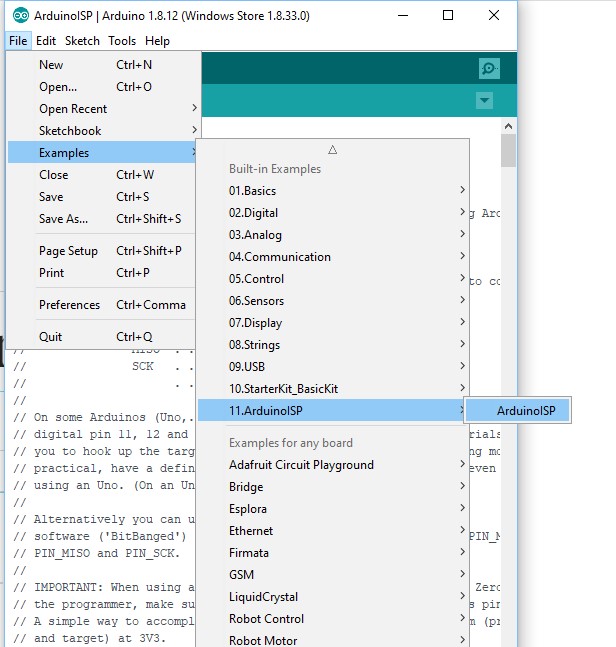
Task: Expand the 06.Sensors examples
Action: 333,301
